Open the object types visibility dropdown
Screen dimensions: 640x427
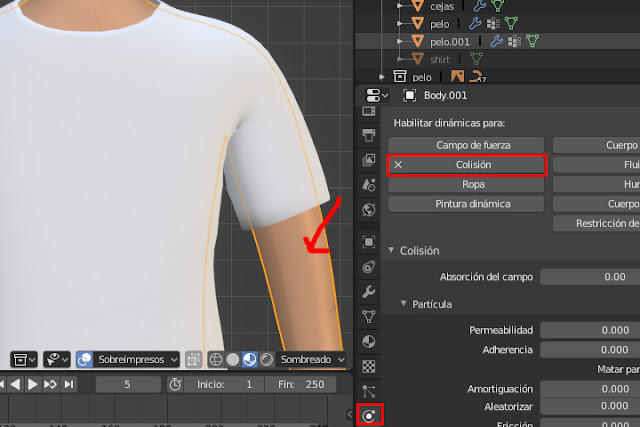pos(24,360)
